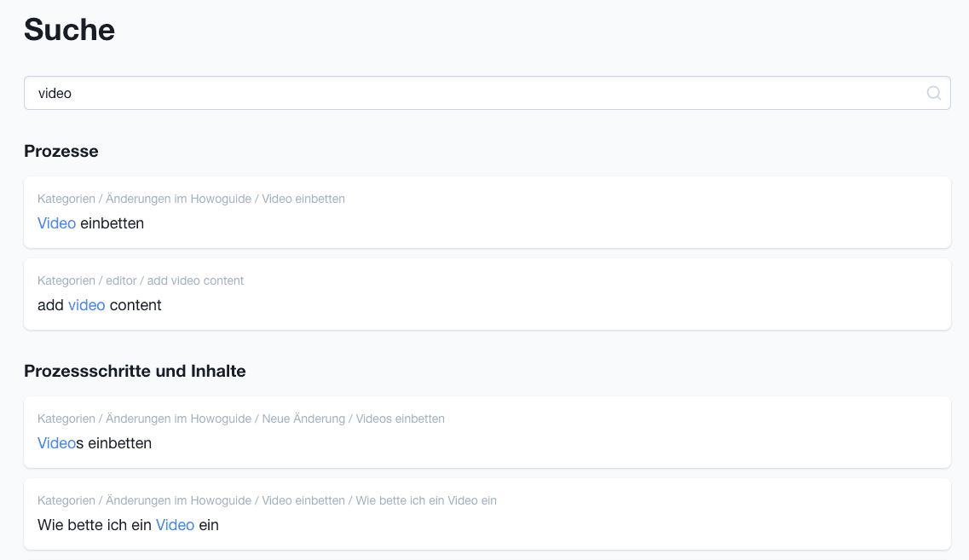Click the highlighted 'Video' in the last result
The width and height of the screenshot is (969, 560).
(x=175, y=525)
